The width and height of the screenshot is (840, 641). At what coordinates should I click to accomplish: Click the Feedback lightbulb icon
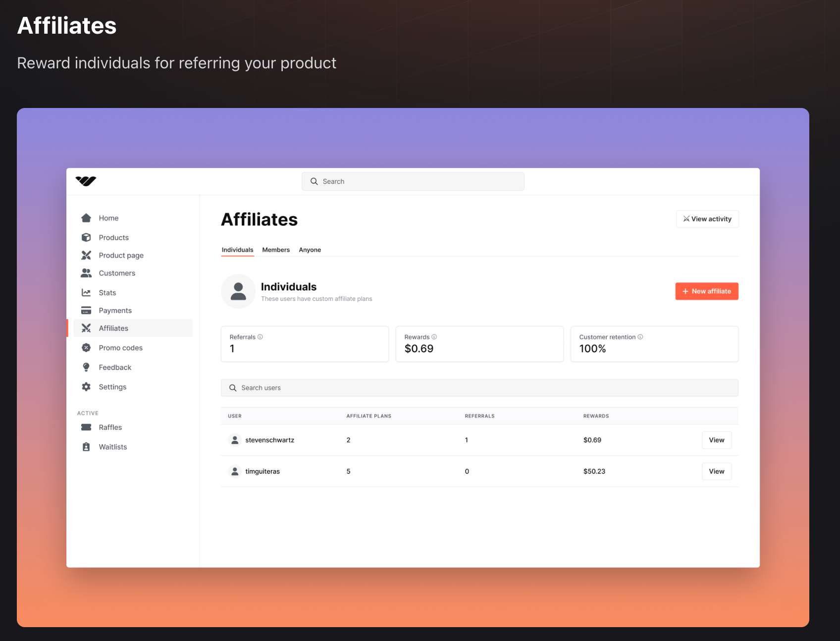point(86,367)
